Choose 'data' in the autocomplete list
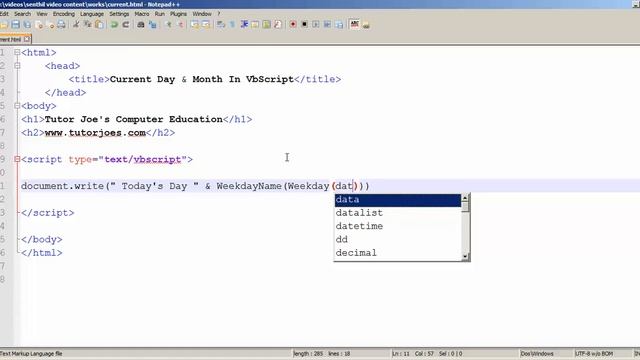Viewport: 640px width, 360px height. pyautogui.click(x=398, y=200)
